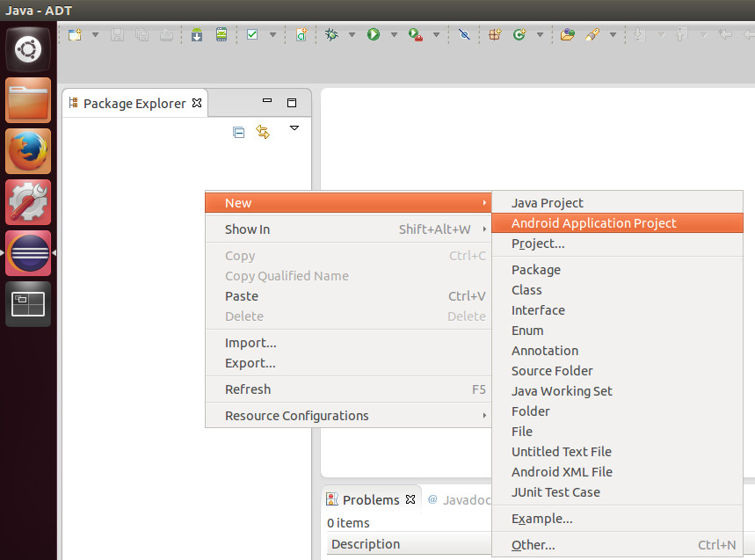This screenshot has width=755, height=560.
Task: Click the Save All toolbar icon
Action: [x=142, y=34]
